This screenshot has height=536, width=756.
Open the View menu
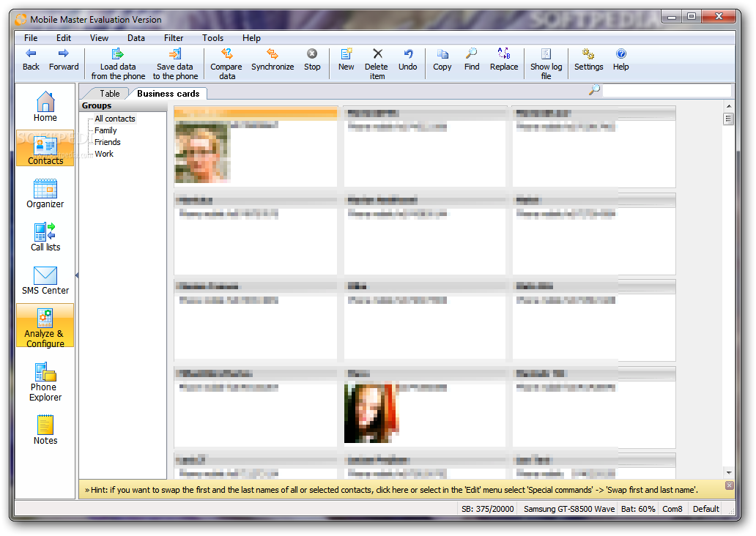[x=99, y=37]
